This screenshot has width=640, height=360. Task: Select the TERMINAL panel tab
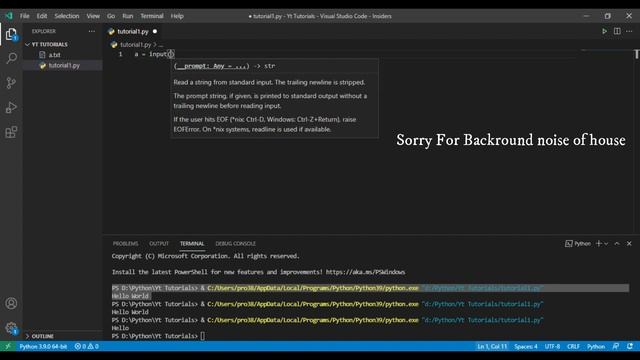point(192,244)
